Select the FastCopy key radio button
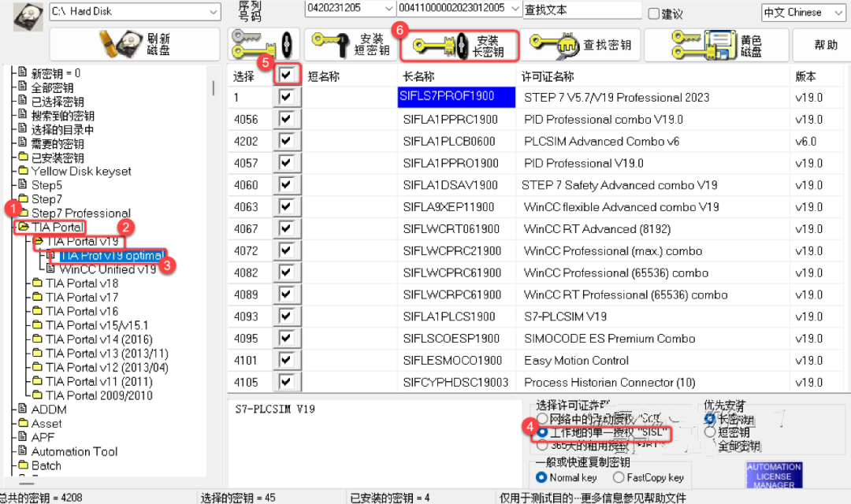 pos(619,477)
